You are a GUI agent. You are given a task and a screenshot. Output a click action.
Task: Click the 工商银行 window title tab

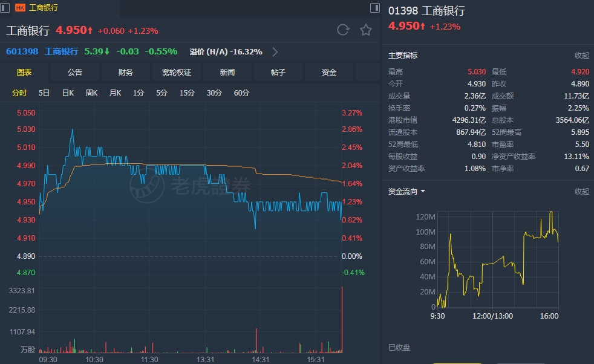point(44,8)
